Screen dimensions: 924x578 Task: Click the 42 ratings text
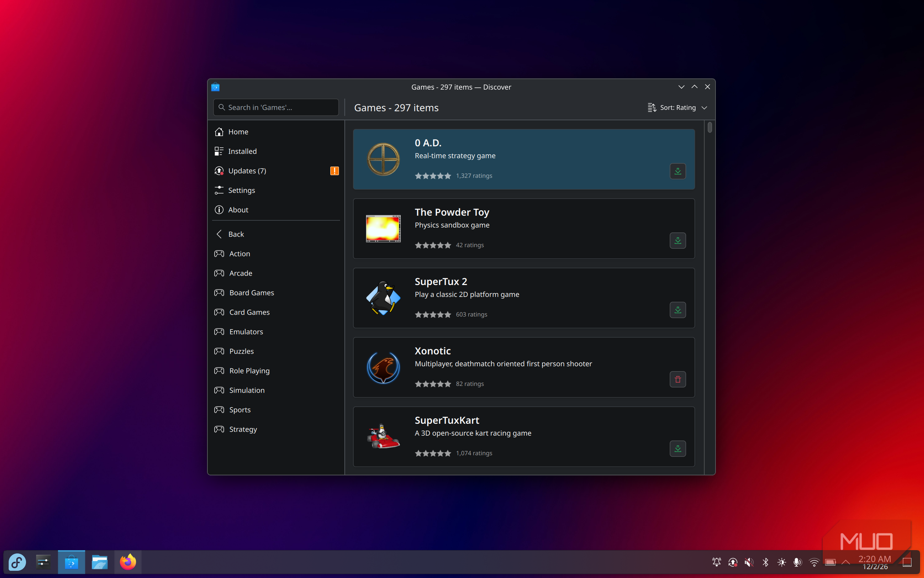tap(469, 245)
